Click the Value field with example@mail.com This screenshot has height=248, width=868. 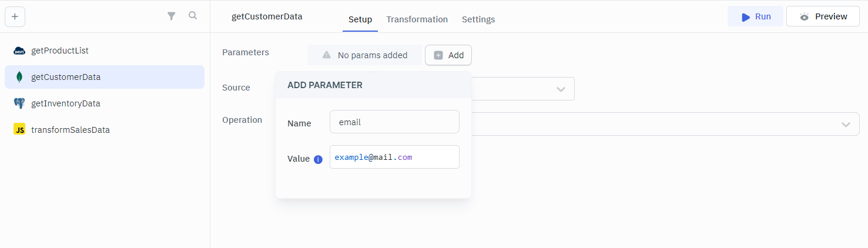click(x=394, y=157)
